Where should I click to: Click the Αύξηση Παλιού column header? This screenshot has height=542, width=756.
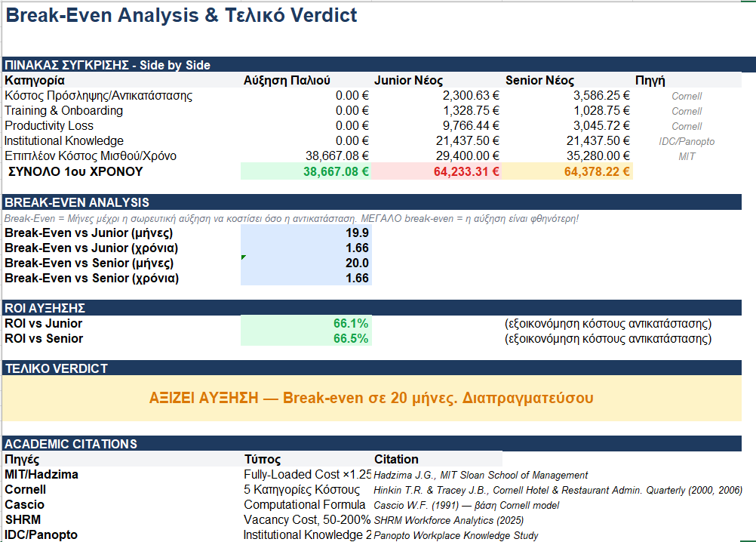287,81
